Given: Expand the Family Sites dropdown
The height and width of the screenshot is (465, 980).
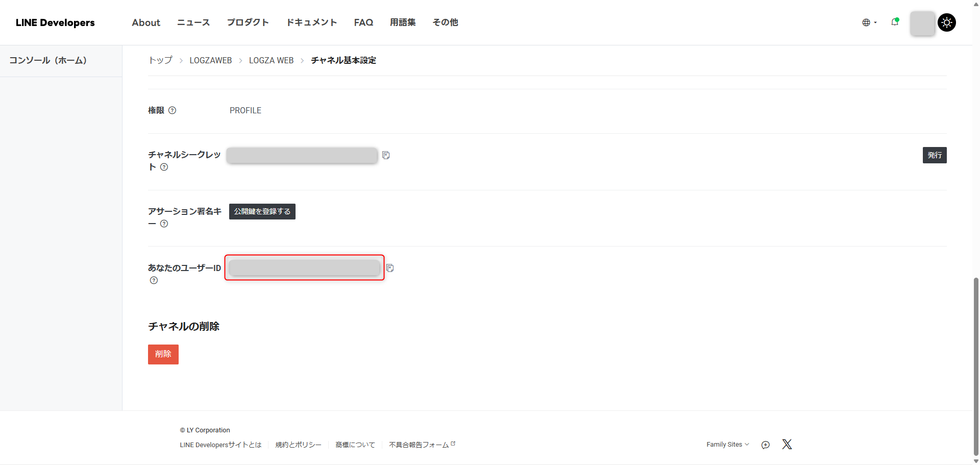Looking at the screenshot, I should click(x=727, y=444).
